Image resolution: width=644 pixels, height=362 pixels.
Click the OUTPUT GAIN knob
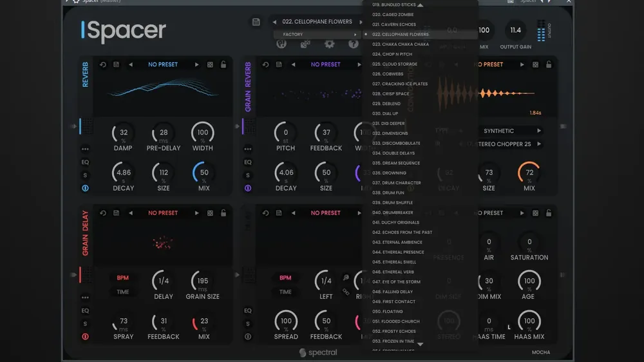(x=515, y=30)
